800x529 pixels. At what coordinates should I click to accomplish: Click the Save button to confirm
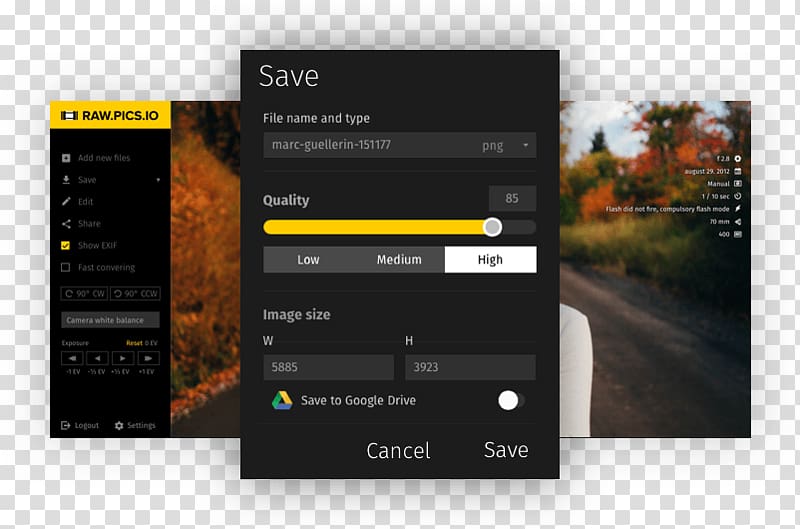pyautogui.click(x=506, y=450)
